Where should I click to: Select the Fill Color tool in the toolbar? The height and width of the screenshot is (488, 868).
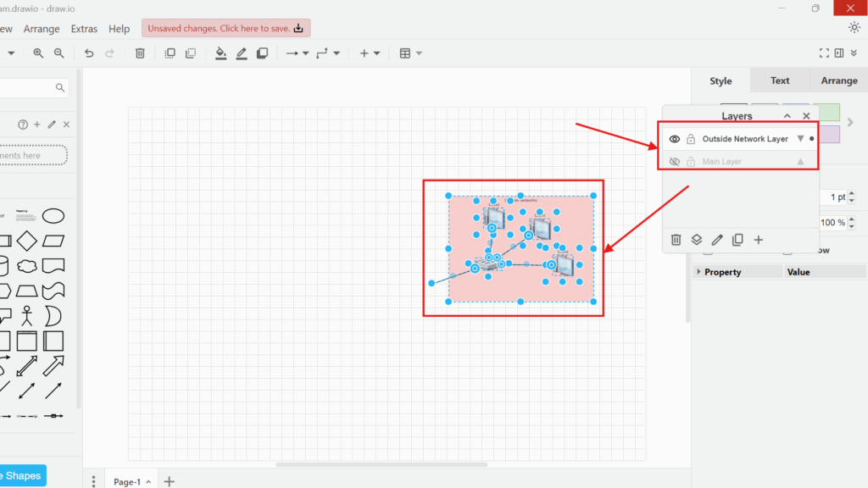click(221, 53)
